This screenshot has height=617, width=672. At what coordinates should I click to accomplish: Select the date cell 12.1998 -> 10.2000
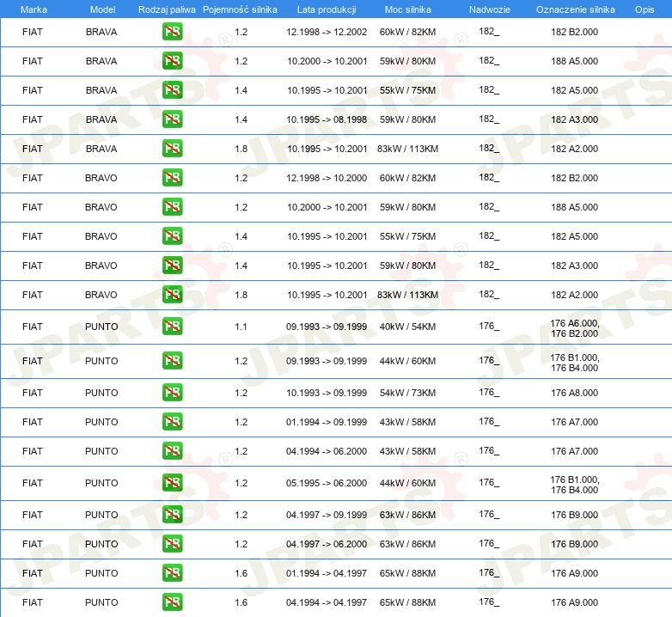327,178
